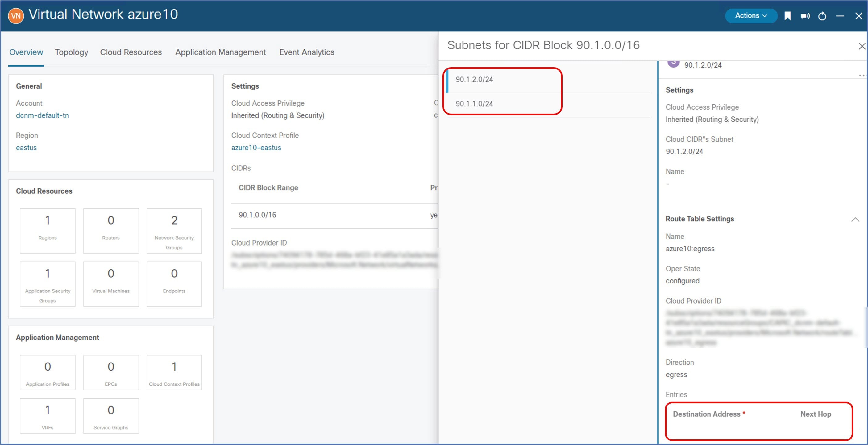Click the VN orange badge icon

click(x=16, y=16)
